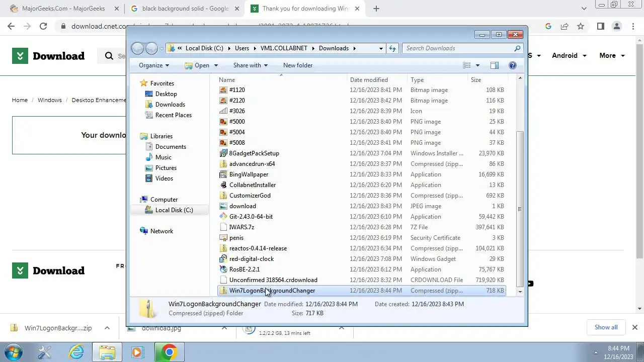644x362 pixels.
Task: Change view using the views icon
Action: [467, 65]
